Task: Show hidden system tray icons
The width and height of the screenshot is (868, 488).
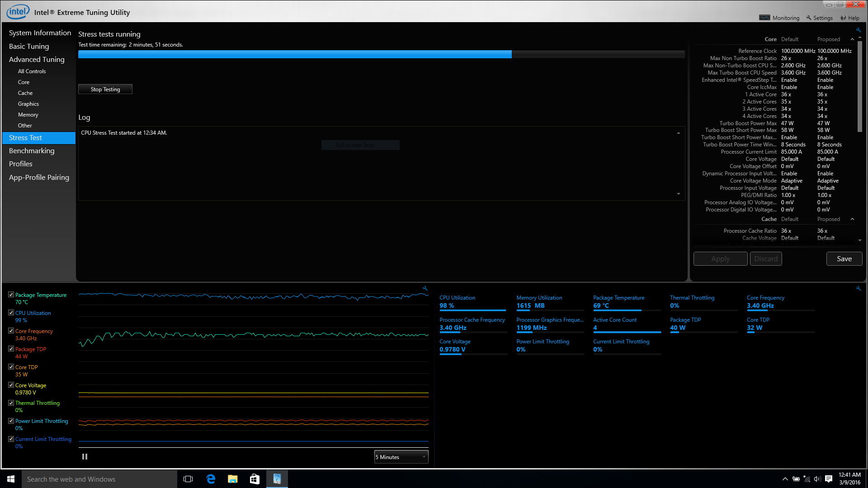Action: [x=785, y=479]
